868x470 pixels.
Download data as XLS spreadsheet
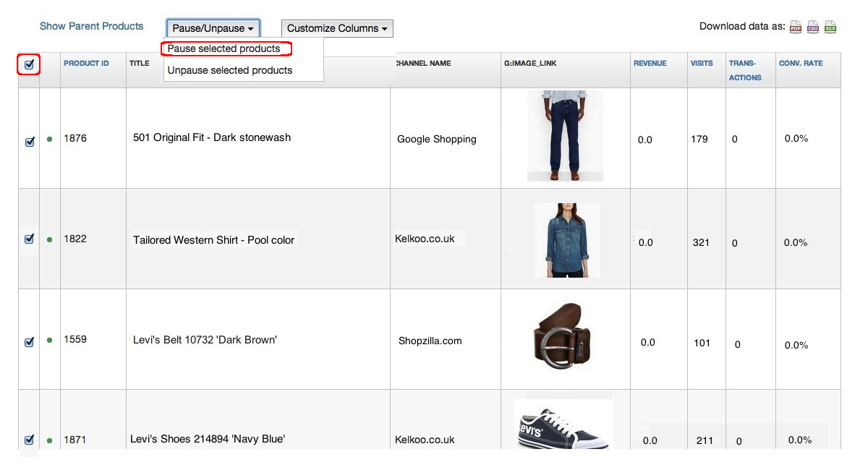tap(830, 27)
